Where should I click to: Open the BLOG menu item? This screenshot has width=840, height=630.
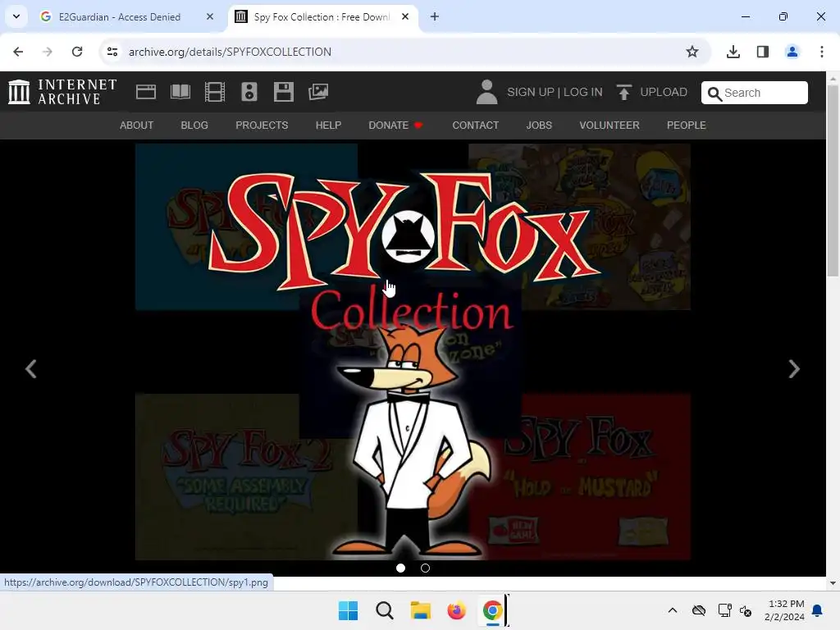point(194,126)
